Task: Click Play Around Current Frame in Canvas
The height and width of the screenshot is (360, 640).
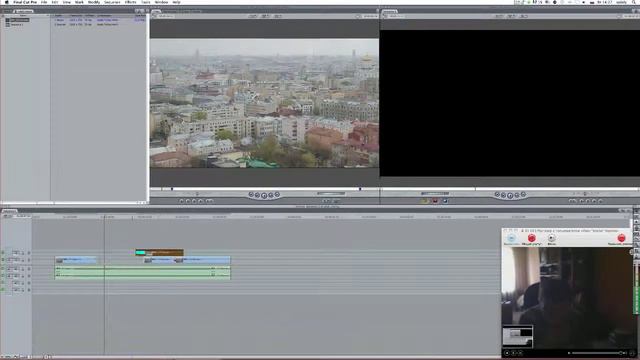Action: pos(517,195)
